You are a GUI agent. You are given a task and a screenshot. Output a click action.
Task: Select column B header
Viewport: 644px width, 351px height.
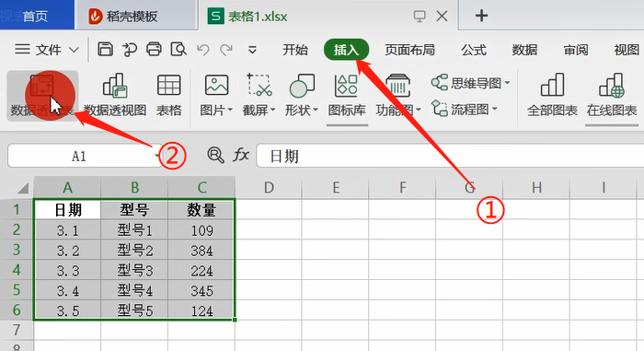tap(134, 188)
